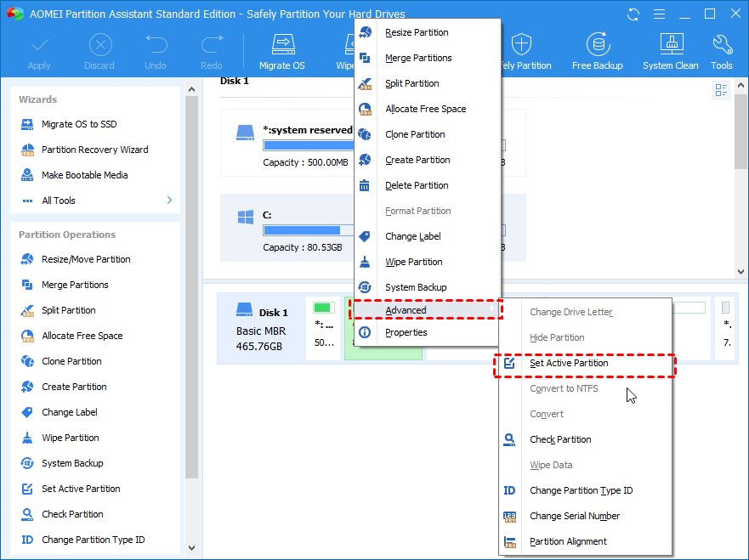Viewport: 749px width, 560px height.
Task: Toggle the disk view layout icon
Action: [x=721, y=90]
